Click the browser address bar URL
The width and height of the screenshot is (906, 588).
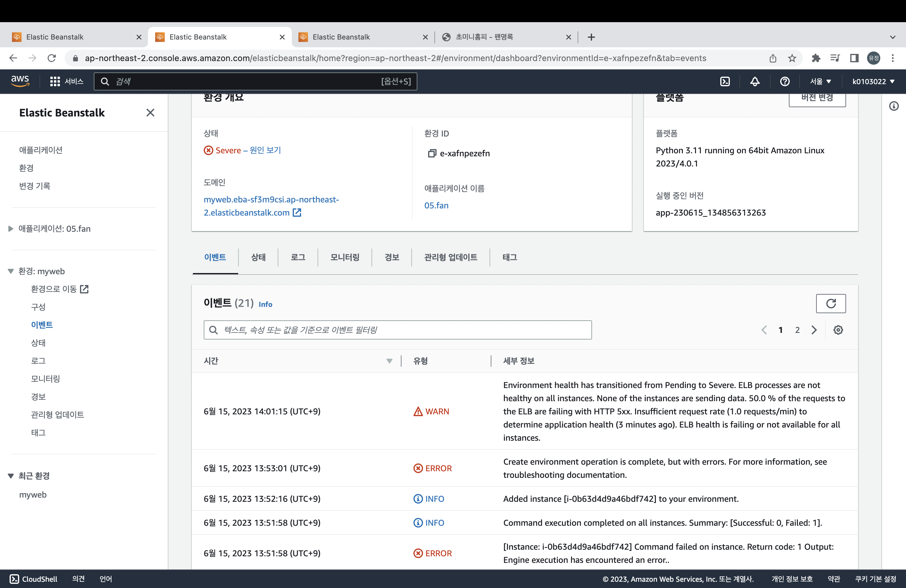point(395,58)
